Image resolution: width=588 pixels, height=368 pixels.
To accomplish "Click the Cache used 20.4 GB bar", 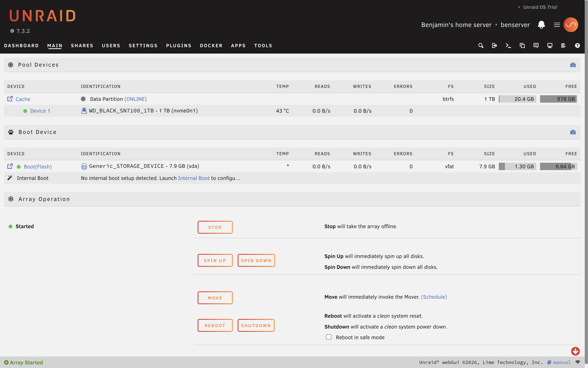I will pyautogui.click(x=517, y=99).
